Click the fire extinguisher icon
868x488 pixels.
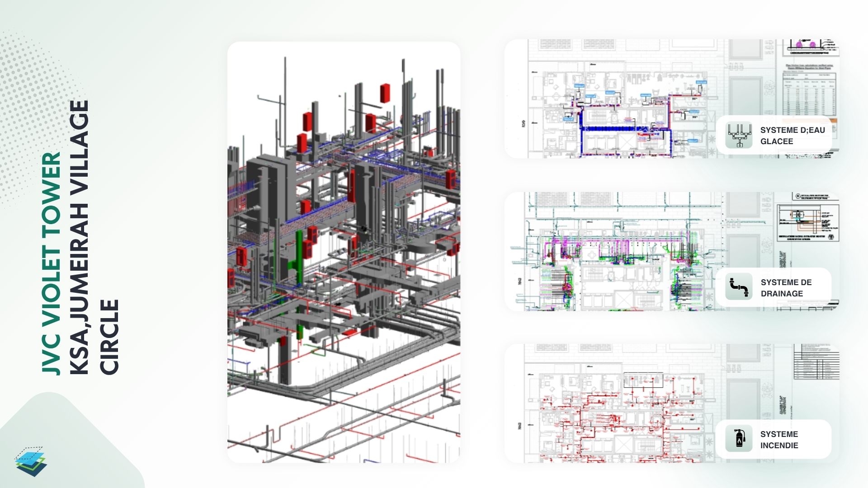[739, 438]
